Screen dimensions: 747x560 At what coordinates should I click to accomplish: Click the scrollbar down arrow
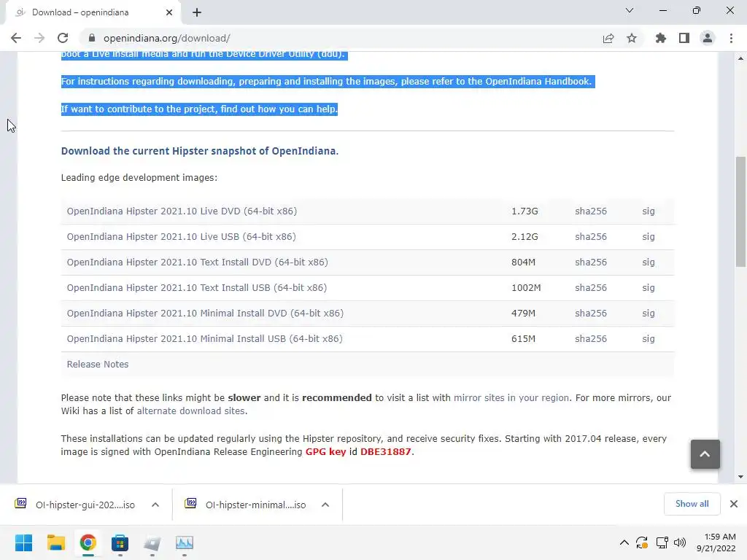coord(741,477)
